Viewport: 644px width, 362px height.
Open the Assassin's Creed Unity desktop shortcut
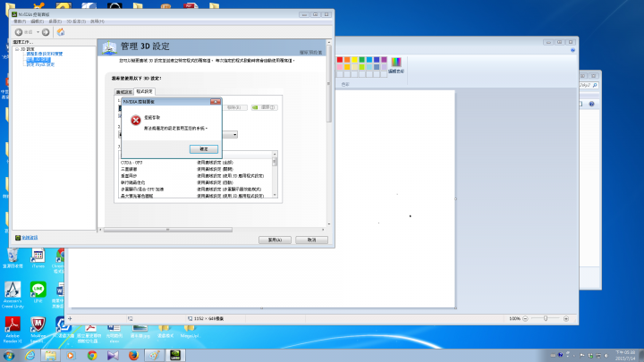[13, 295]
